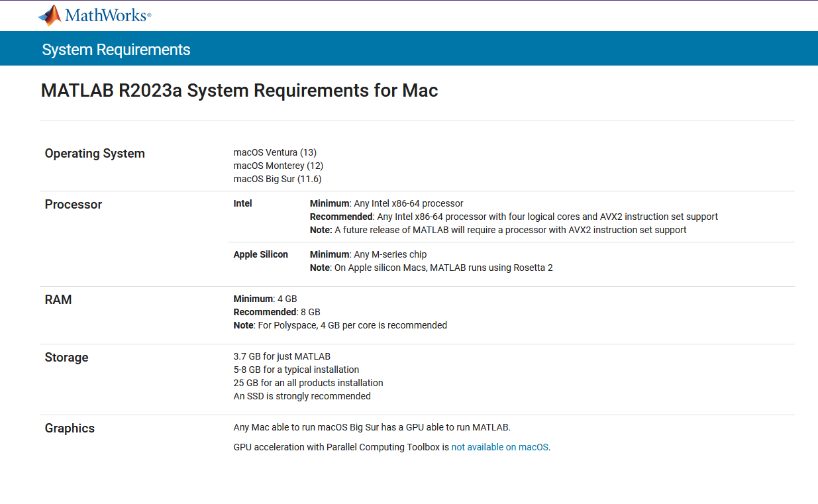Click the MathWorks logo icon
Image resolution: width=818 pixels, height=504 pixels.
click(x=49, y=15)
